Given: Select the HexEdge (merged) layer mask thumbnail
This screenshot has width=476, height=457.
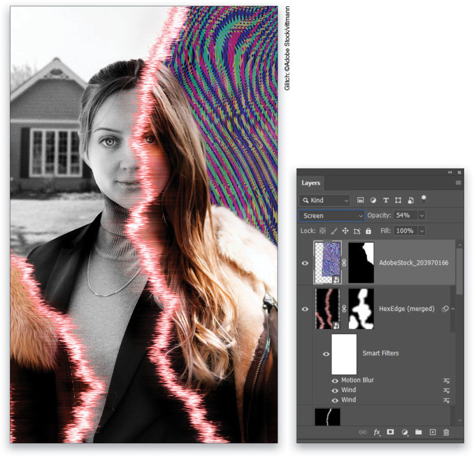Looking at the screenshot, I should click(361, 309).
